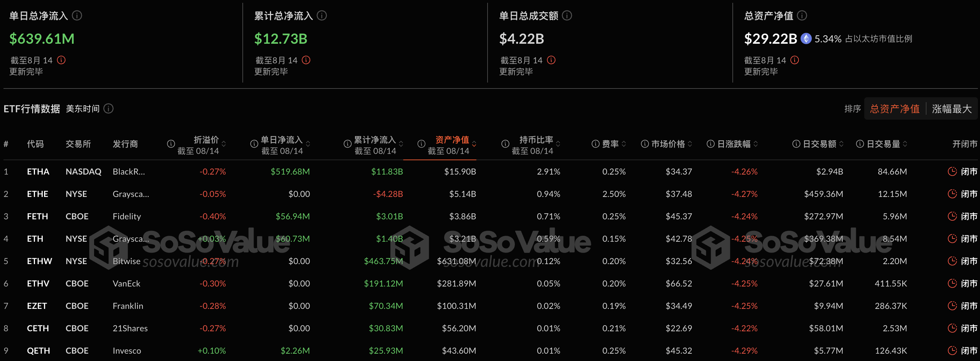Select the 总资产净值 sort option
This screenshot has height=361, width=980.
click(x=895, y=108)
